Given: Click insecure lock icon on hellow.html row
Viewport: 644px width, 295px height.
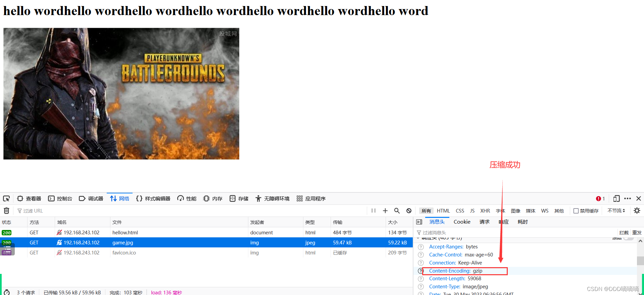Looking at the screenshot, I should [x=59, y=232].
